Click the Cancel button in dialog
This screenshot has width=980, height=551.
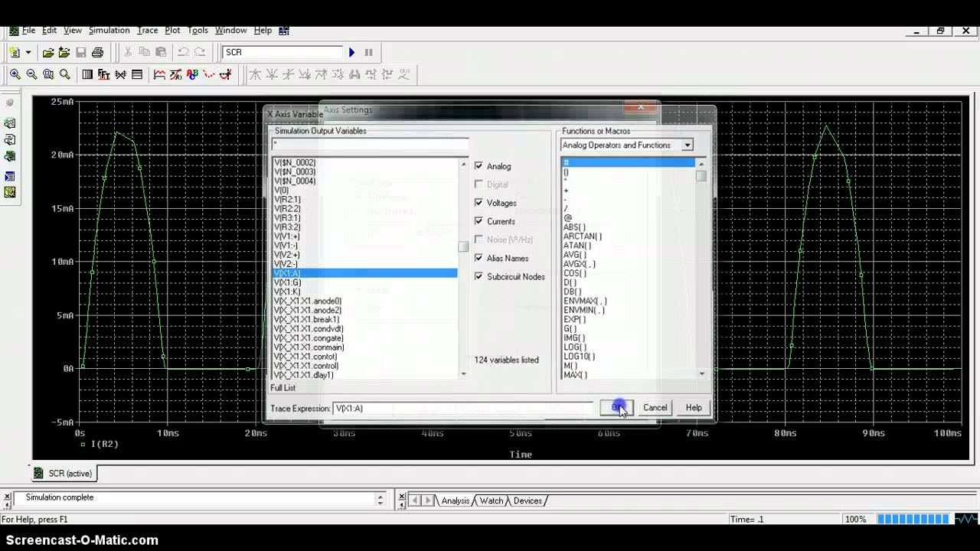point(655,408)
